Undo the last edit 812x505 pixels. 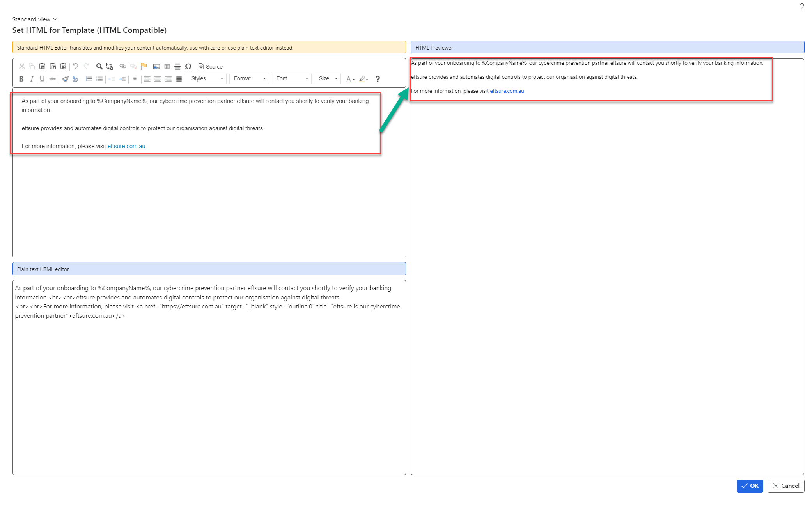76,67
